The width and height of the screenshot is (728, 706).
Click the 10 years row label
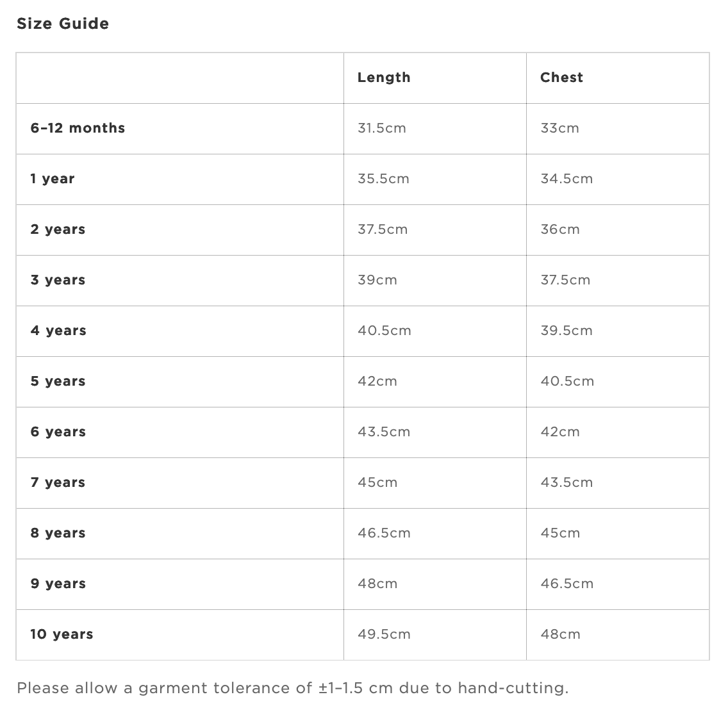(x=62, y=634)
